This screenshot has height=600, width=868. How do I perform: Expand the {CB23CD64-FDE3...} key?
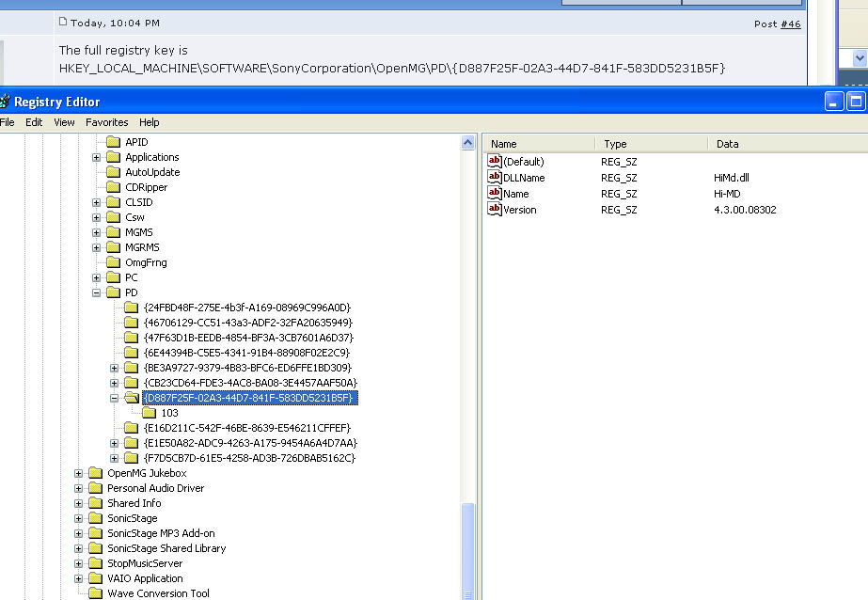click(x=114, y=383)
